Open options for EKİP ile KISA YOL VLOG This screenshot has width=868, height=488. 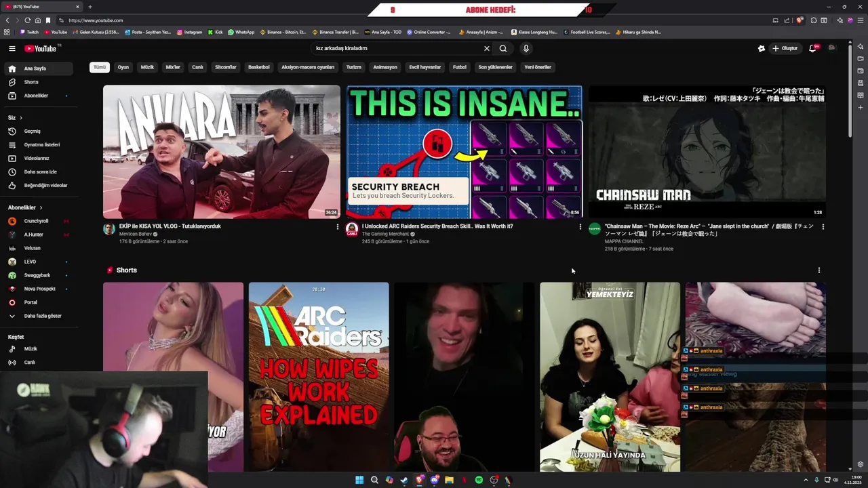pyautogui.click(x=338, y=227)
